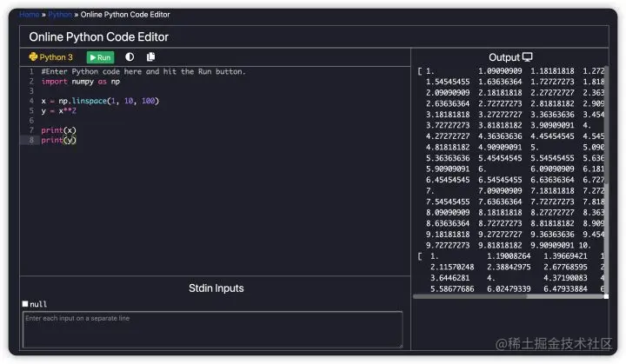Image resolution: width=626 pixels, height=364 pixels.
Task: Open the Python breadcrumb link
Action: tap(60, 15)
